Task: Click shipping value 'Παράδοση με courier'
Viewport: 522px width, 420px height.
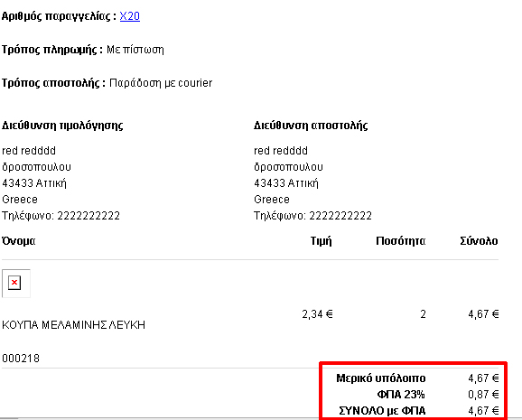Action: [161, 83]
